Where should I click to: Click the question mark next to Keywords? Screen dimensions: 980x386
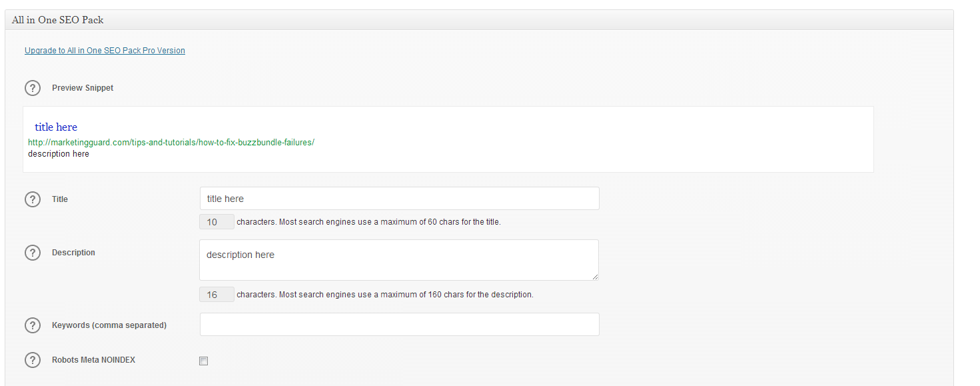pyautogui.click(x=33, y=325)
